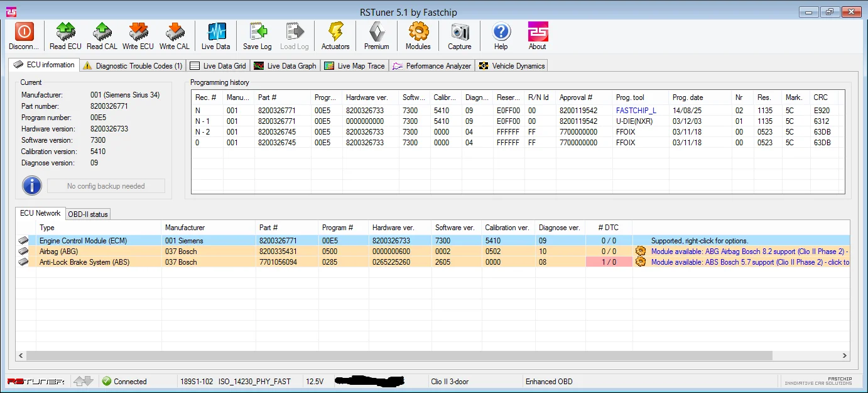The image size is (868, 393).
Task: Click the Read ECU toolbar icon
Action: (65, 31)
